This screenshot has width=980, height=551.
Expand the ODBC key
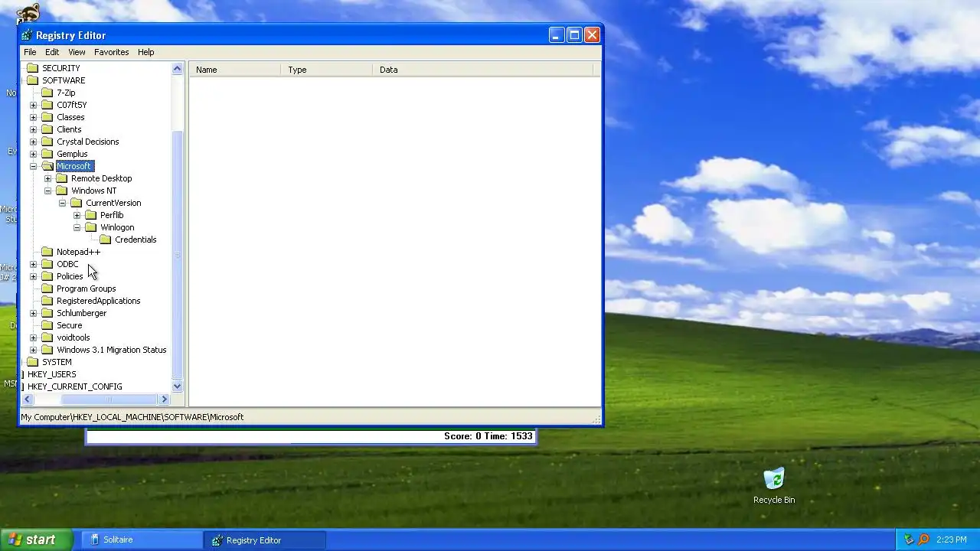point(33,264)
